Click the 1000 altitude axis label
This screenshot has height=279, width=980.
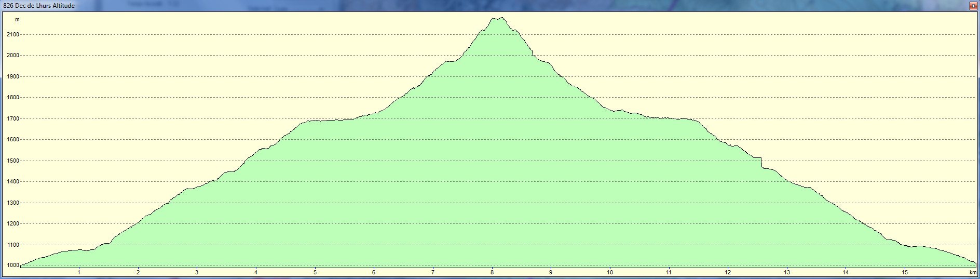click(x=13, y=265)
